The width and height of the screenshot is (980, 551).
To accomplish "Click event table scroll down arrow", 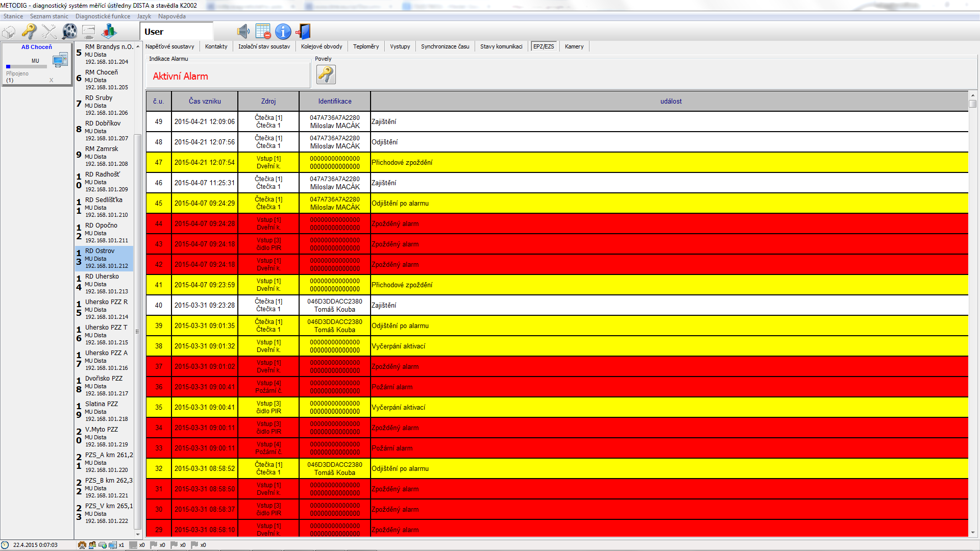I will pyautogui.click(x=973, y=533).
